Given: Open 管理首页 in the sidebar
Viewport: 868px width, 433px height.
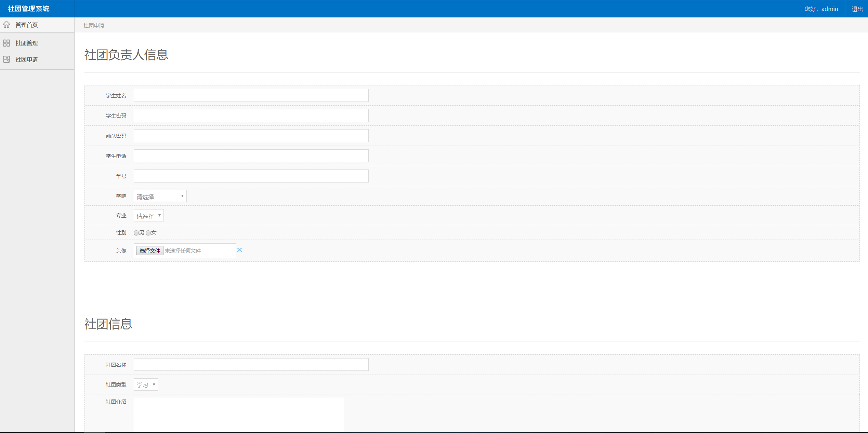Looking at the screenshot, I should (x=26, y=25).
